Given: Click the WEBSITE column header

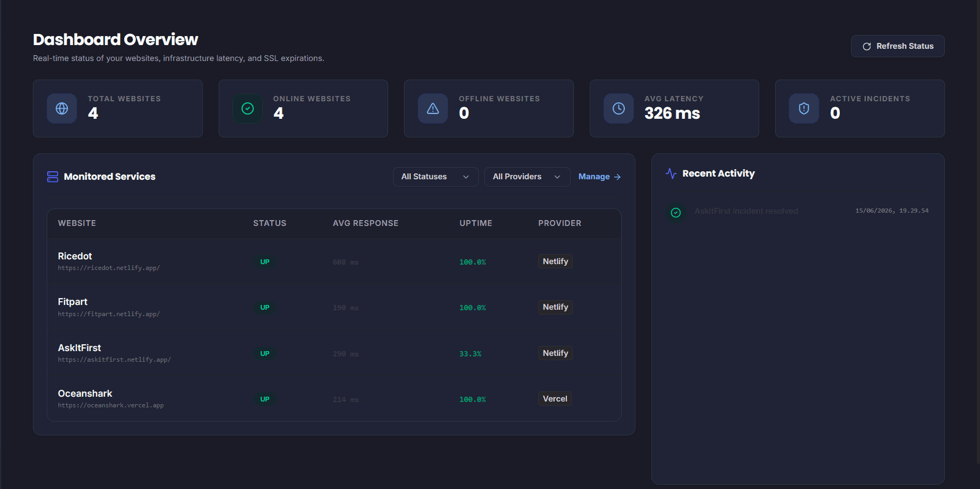Looking at the screenshot, I should 77,223.
